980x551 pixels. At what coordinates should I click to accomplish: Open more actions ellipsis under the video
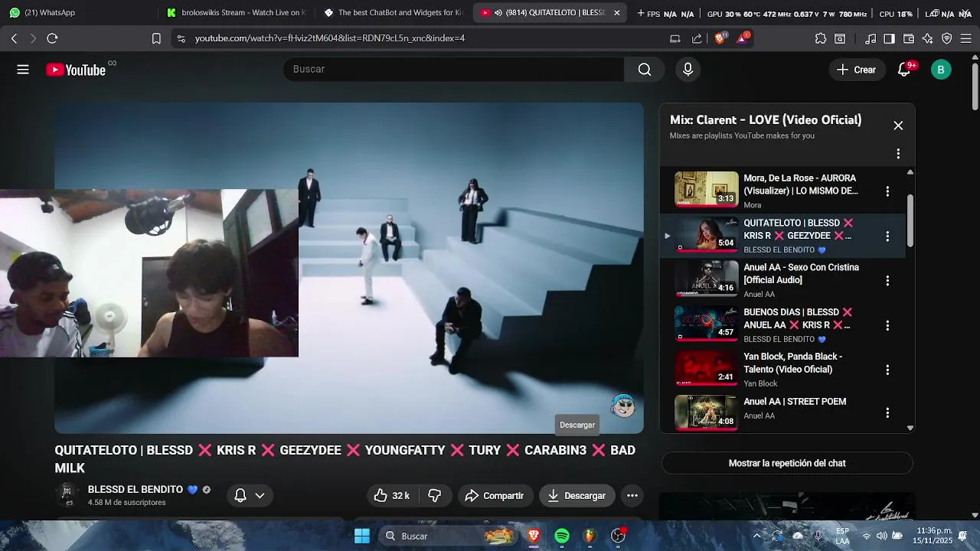click(x=632, y=496)
